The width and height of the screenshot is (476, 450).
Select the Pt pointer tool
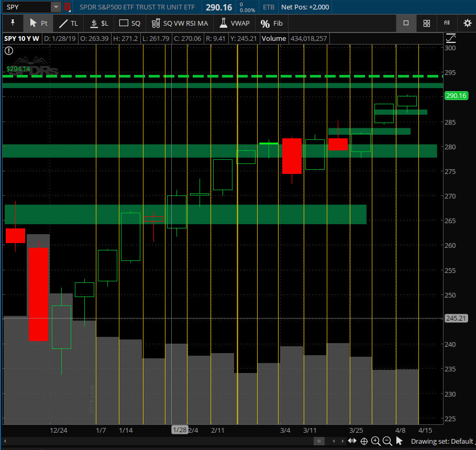(38, 23)
